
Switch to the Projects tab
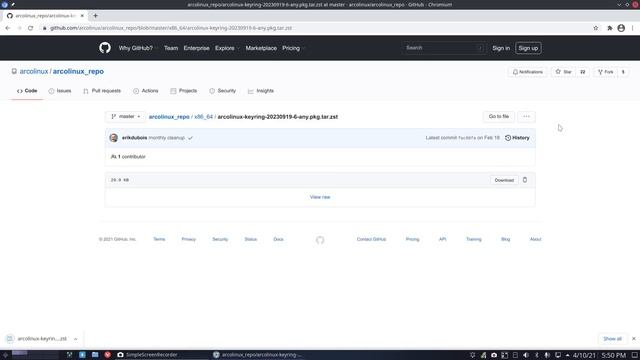coord(184,91)
